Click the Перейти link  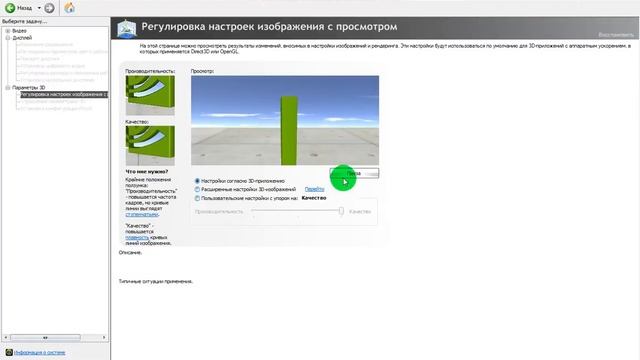click(x=314, y=189)
